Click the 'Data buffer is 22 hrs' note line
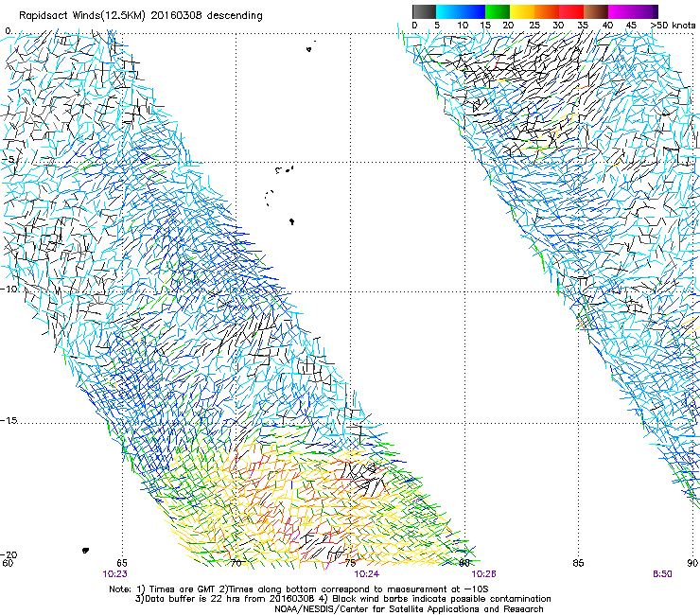The image size is (700, 615). [x=342, y=599]
